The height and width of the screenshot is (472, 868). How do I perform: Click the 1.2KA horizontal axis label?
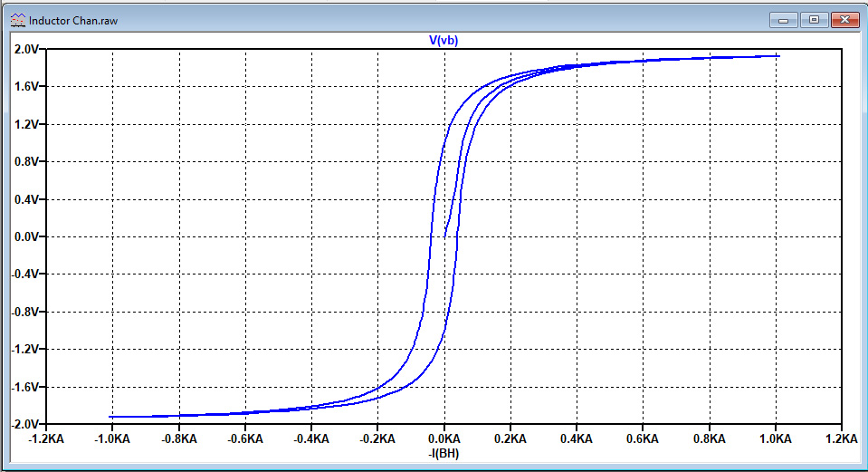click(842, 439)
